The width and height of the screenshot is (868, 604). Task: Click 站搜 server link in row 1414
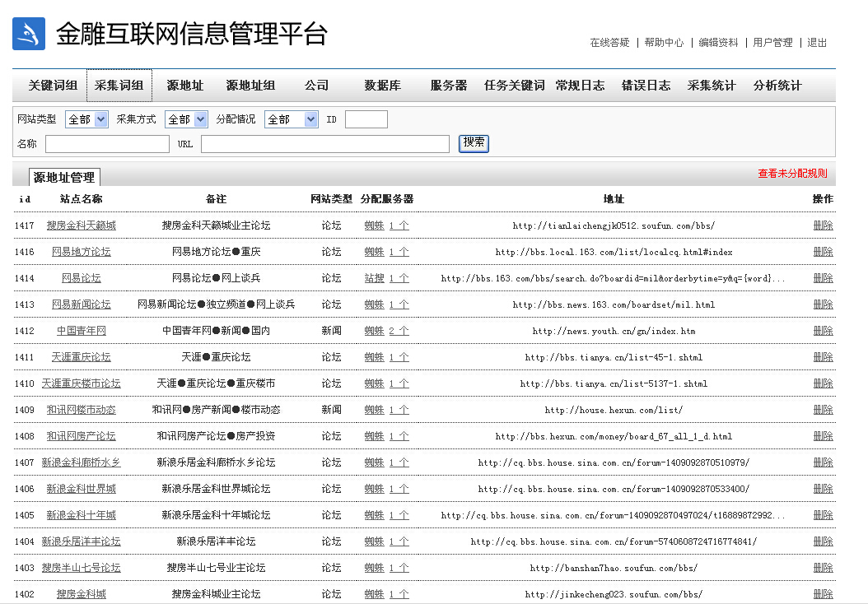(x=374, y=278)
